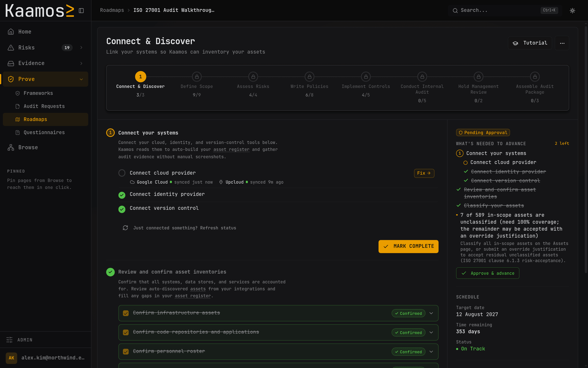Screen dimensions: 588x368
Task: Click the ADMIN label
Action: 25,340
